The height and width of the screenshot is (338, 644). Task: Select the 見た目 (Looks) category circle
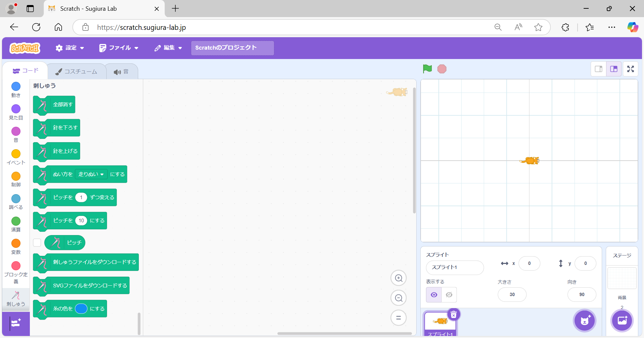point(16,109)
